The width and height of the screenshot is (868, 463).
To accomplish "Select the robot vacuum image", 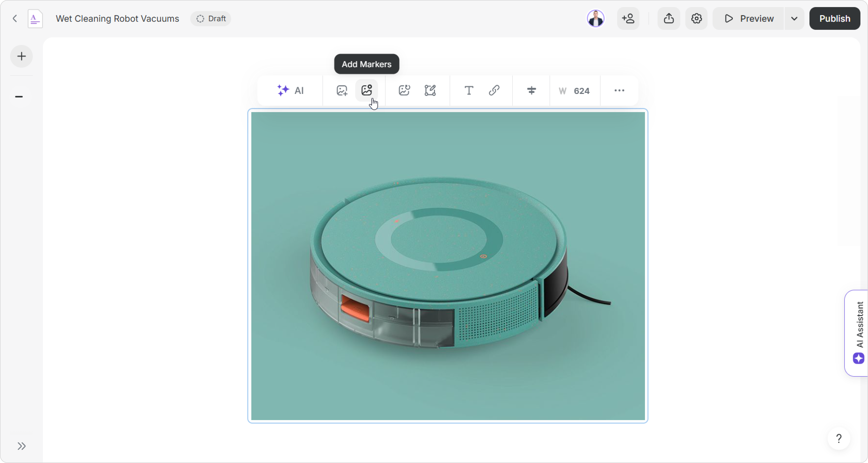I will (x=447, y=266).
